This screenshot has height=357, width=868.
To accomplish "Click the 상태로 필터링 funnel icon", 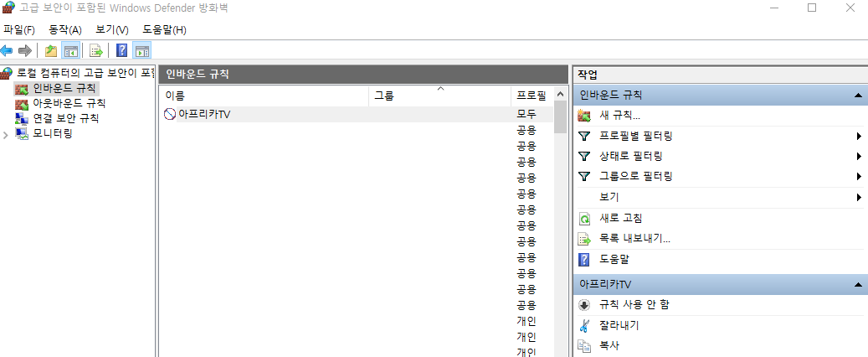I will 584,157.
